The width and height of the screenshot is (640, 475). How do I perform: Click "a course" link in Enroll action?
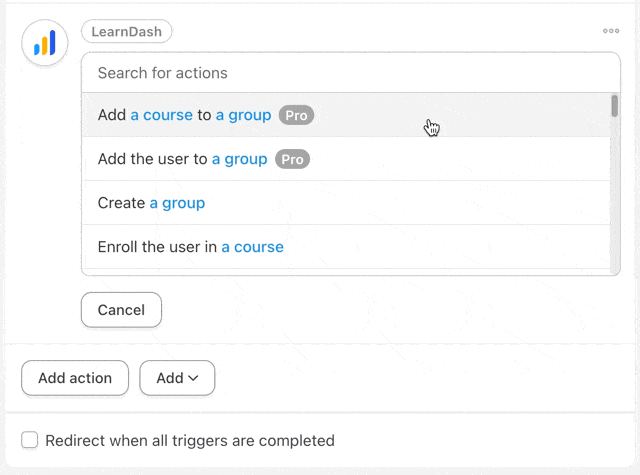pyautogui.click(x=252, y=247)
